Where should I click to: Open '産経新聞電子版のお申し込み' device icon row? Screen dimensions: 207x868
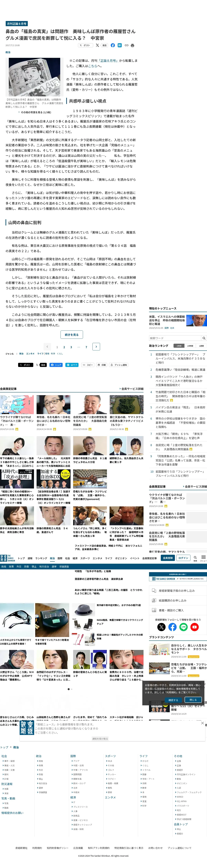point(178,591)
